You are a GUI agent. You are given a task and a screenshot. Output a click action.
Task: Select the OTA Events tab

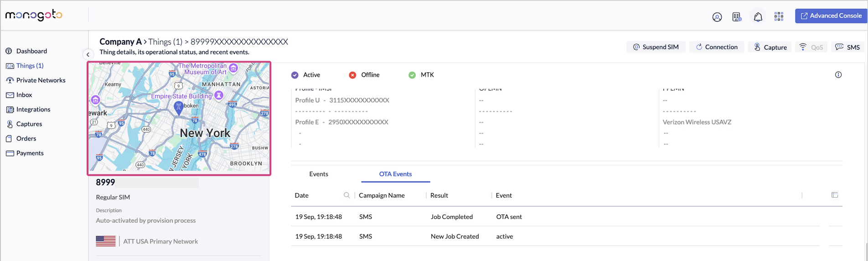395,174
